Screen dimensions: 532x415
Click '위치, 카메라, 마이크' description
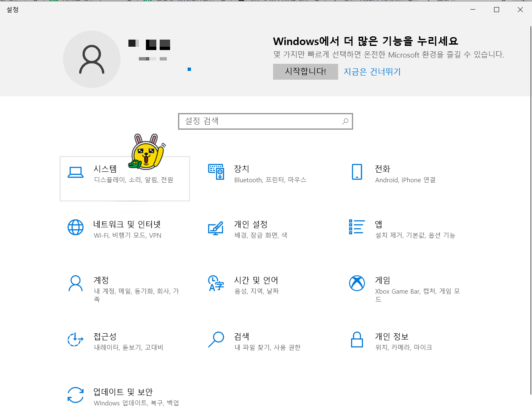point(404,347)
